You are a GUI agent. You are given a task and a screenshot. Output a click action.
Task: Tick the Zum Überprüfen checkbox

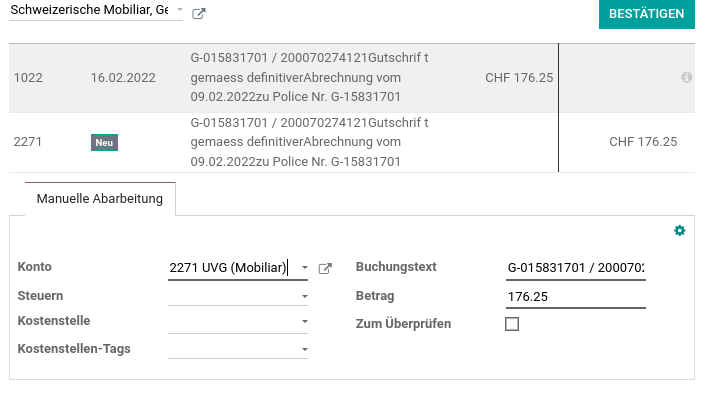[x=512, y=324]
